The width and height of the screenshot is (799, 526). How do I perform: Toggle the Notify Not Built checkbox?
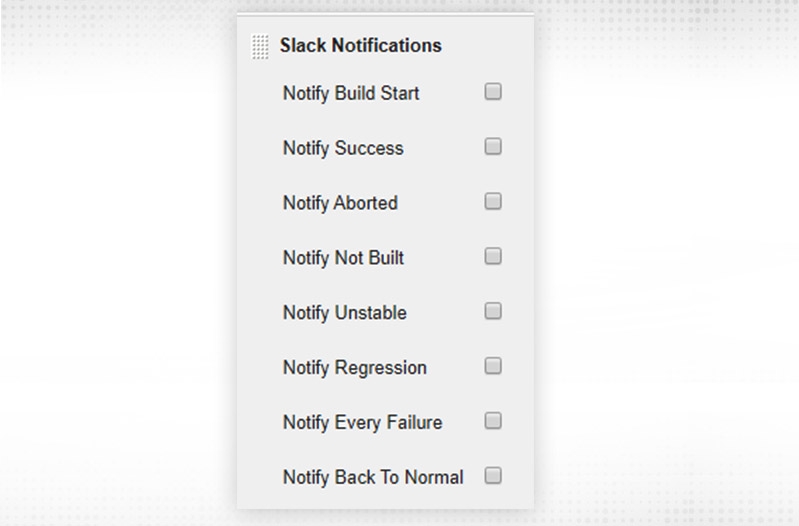[493, 256]
